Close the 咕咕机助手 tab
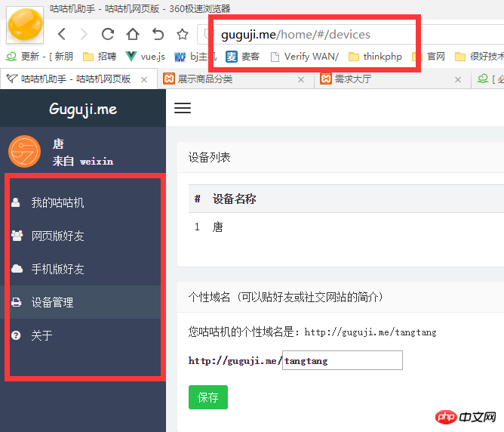The width and height of the screenshot is (504, 432). point(144,79)
